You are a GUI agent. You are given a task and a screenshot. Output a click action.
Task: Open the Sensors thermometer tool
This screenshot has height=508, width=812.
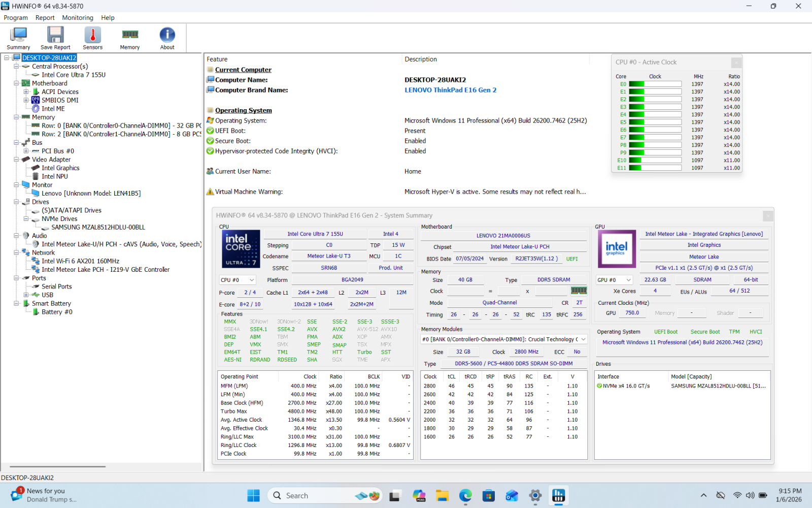click(x=92, y=38)
